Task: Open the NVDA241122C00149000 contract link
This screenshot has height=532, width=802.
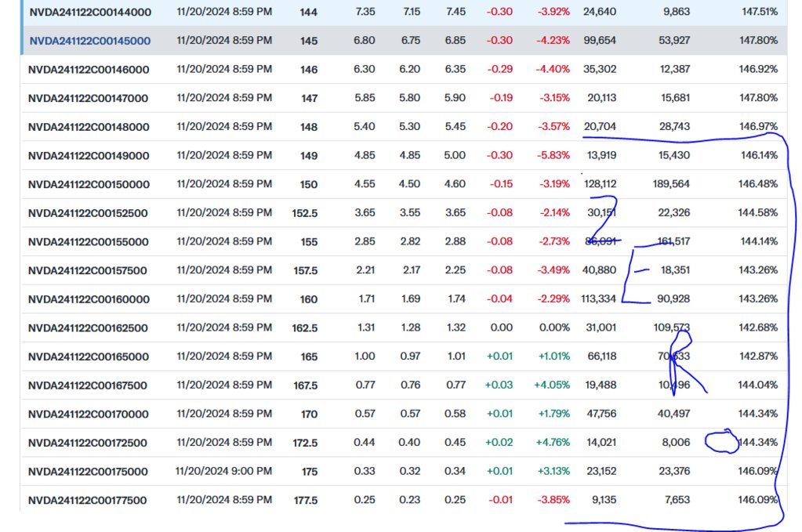Action: (89, 156)
